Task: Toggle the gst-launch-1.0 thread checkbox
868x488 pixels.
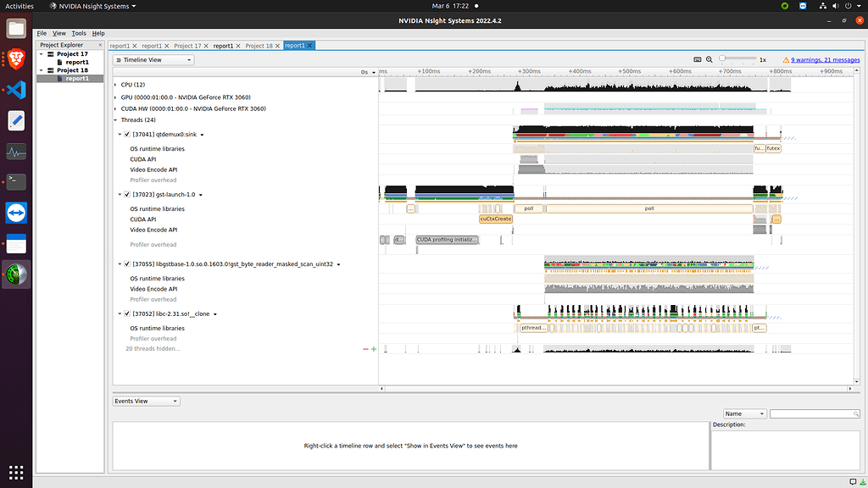Action: pyautogui.click(x=127, y=193)
